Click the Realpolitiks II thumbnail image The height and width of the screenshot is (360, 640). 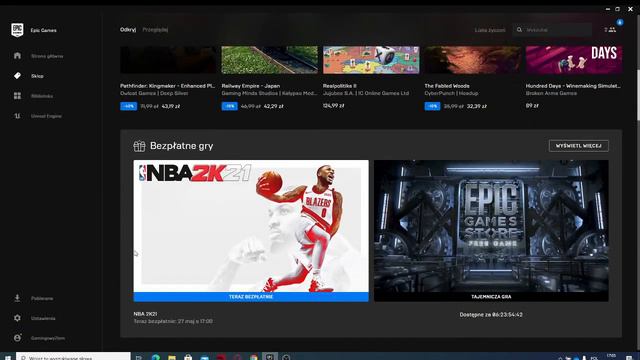[x=371, y=60]
